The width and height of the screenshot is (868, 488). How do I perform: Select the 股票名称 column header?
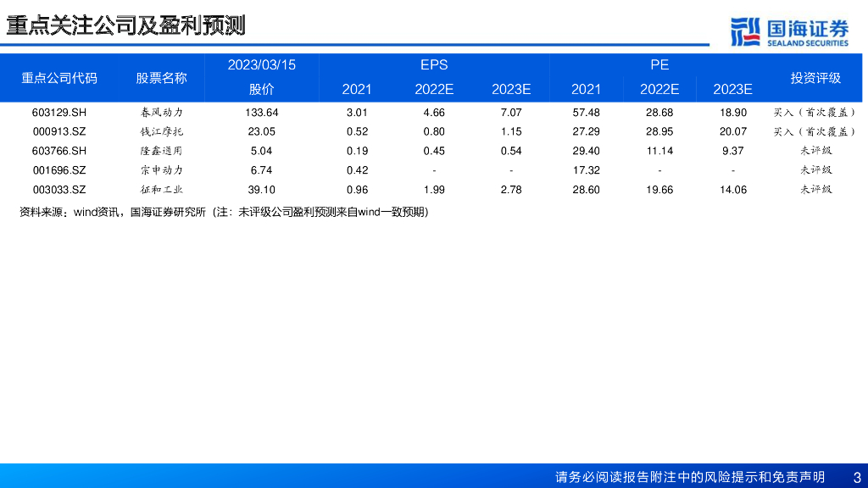pos(161,78)
